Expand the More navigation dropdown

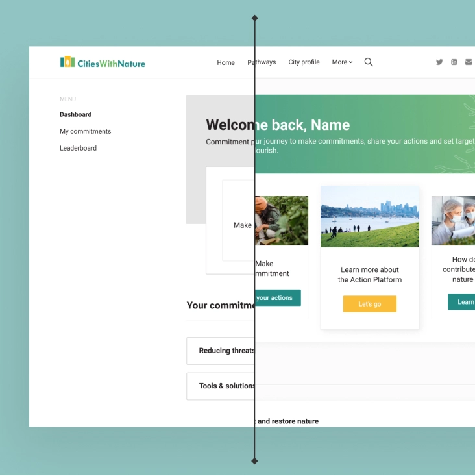coord(342,62)
